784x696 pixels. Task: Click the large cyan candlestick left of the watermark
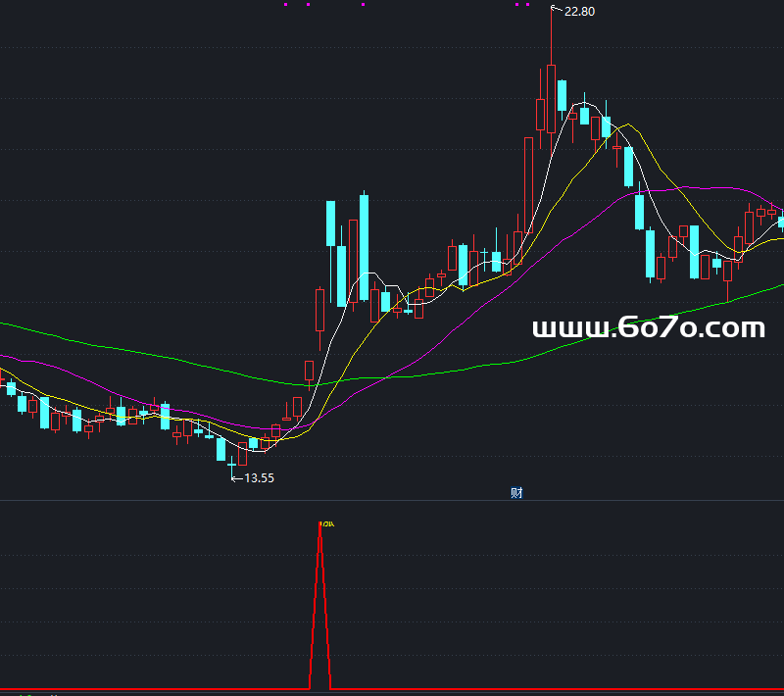coord(364,247)
